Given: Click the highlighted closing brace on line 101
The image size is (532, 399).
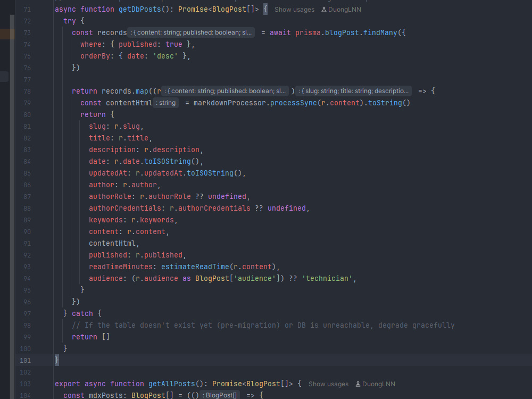Looking at the screenshot, I should pos(57,360).
